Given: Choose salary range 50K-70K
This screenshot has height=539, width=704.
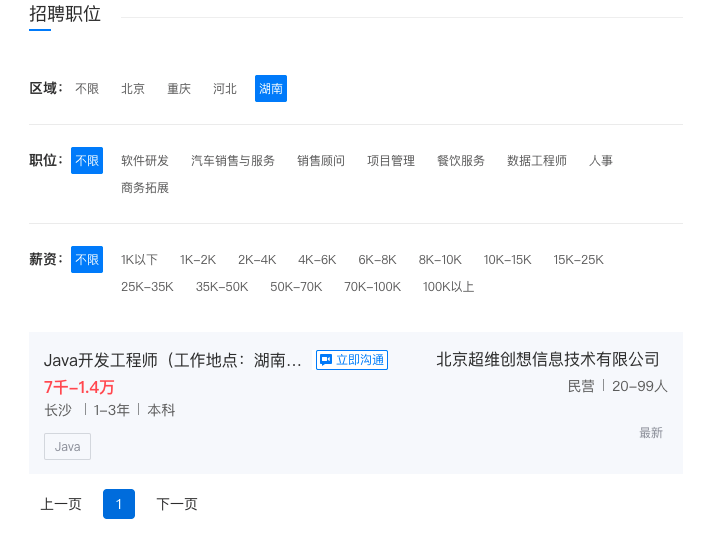Looking at the screenshot, I should tap(296, 286).
